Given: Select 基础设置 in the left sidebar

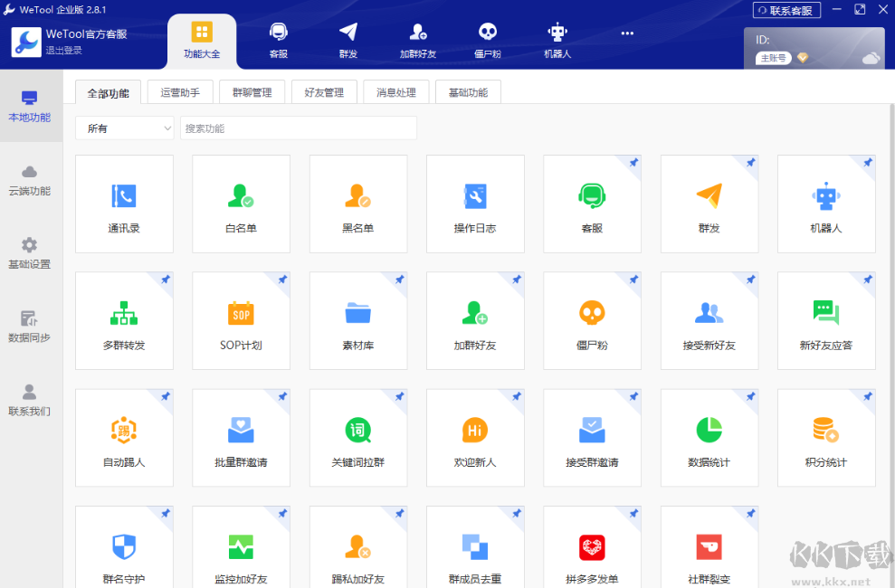Looking at the screenshot, I should 30,253.
